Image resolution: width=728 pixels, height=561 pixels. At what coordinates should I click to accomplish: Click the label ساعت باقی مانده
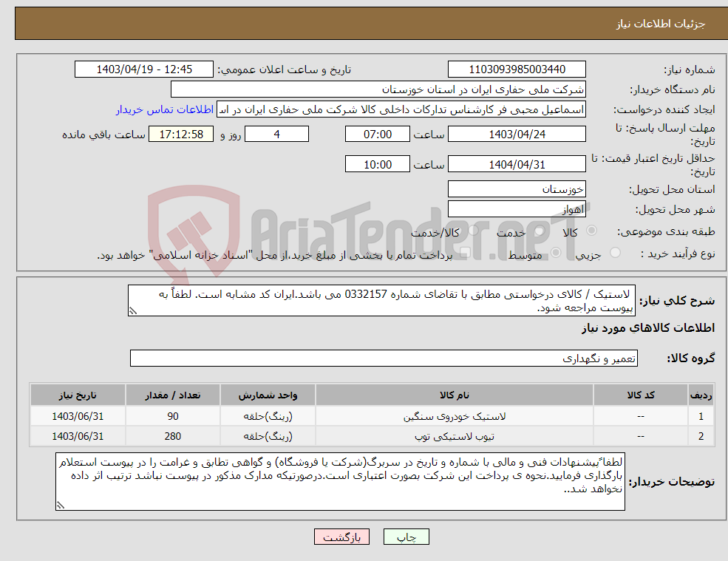coord(103,135)
